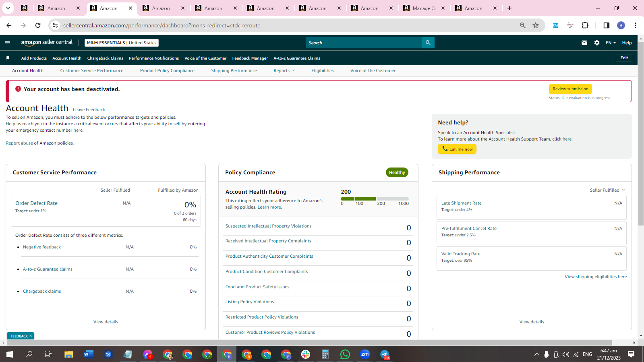The image size is (644, 362).
Task: Close the FEEDBACK tab with X
Action: pos(30,336)
